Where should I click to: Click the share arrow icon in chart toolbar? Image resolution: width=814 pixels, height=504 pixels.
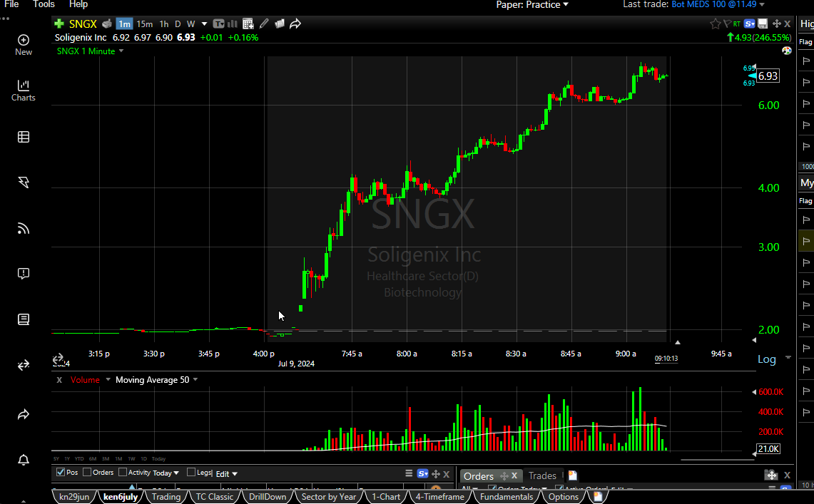[x=295, y=24]
